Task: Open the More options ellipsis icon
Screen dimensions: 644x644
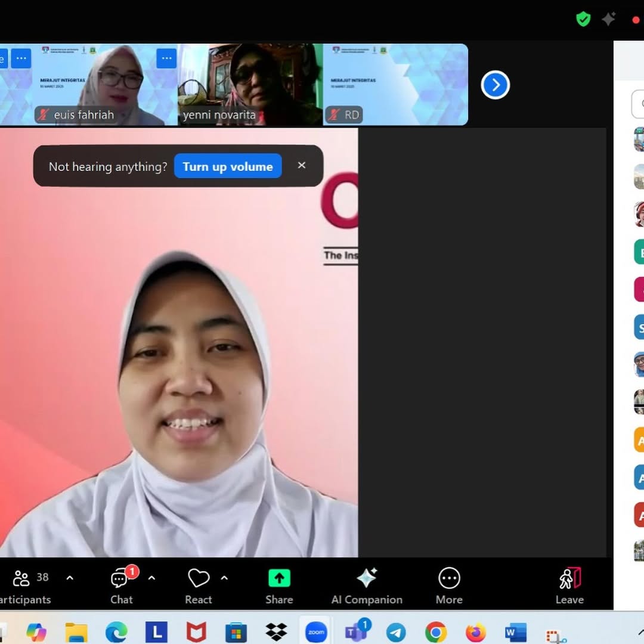Action: [449, 578]
